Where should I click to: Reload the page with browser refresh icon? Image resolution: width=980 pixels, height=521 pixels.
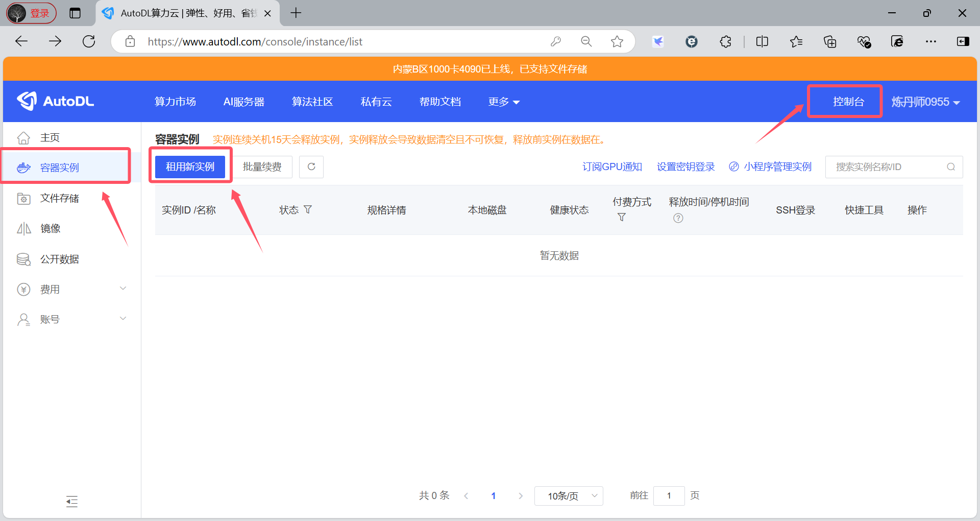pyautogui.click(x=89, y=41)
